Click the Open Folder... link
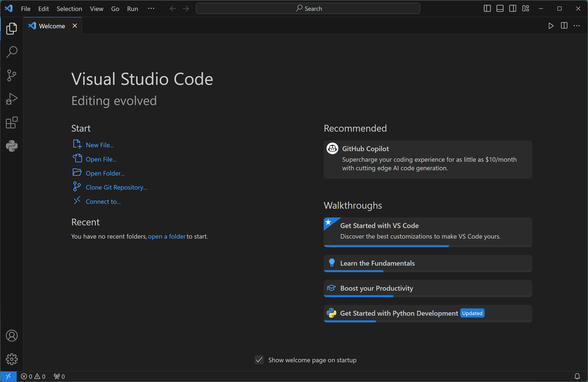Screen dimensions: 588x382 pyautogui.click(x=105, y=173)
